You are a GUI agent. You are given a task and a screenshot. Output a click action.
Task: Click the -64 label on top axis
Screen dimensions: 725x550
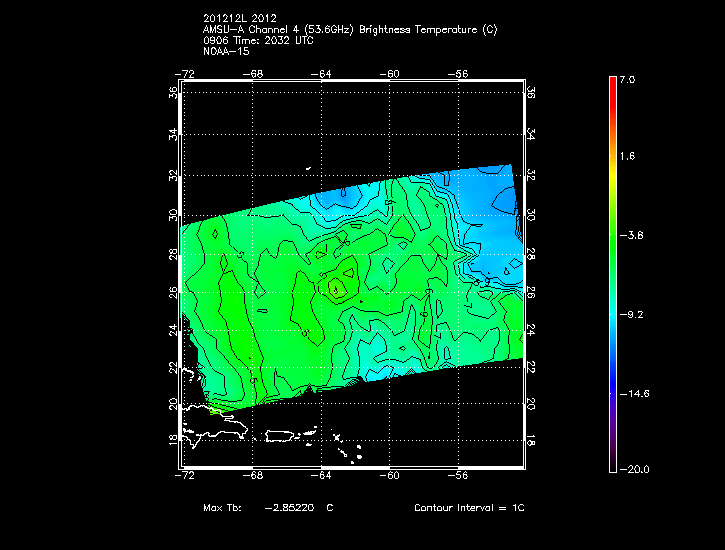click(x=324, y=73)
